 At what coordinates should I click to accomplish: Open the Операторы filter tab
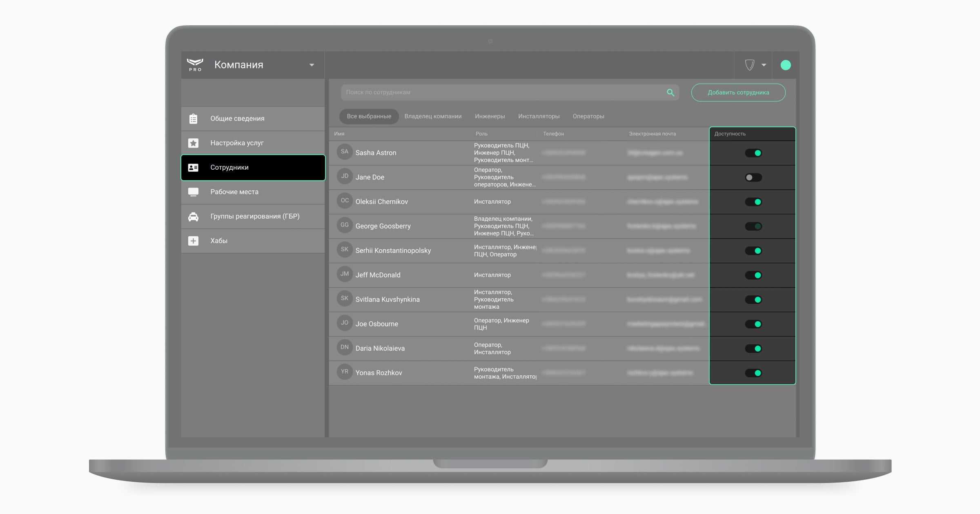588,116
